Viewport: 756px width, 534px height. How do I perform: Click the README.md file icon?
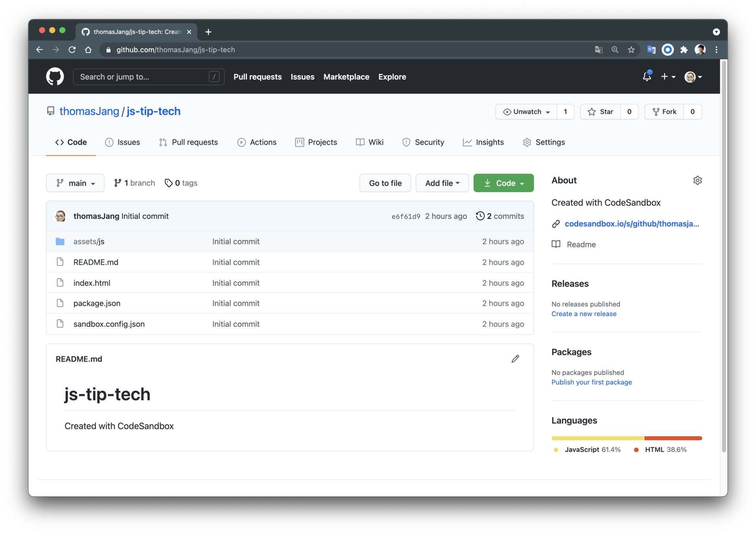(x=60, y=262)
